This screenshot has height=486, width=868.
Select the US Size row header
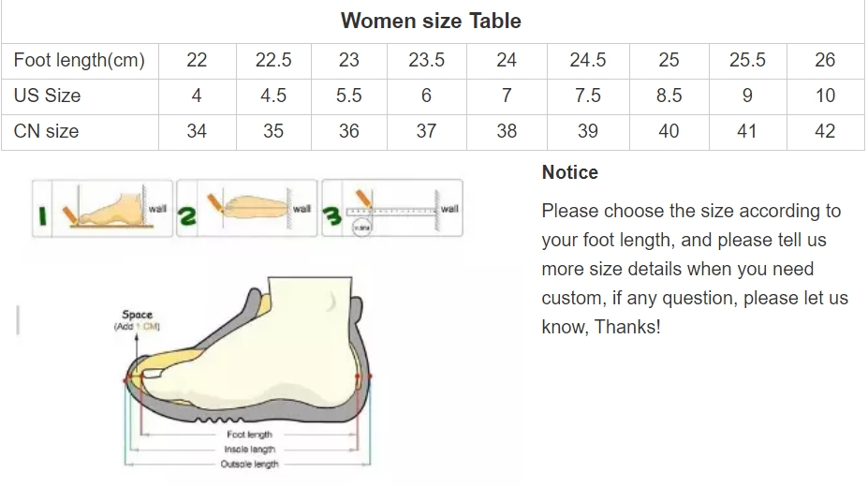coord(80,96)
